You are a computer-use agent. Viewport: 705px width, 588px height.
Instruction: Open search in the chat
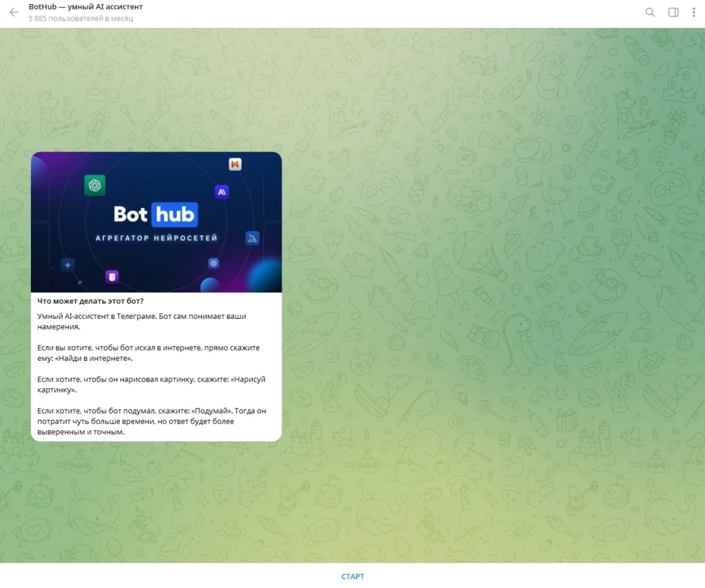(x=650, y=12)
